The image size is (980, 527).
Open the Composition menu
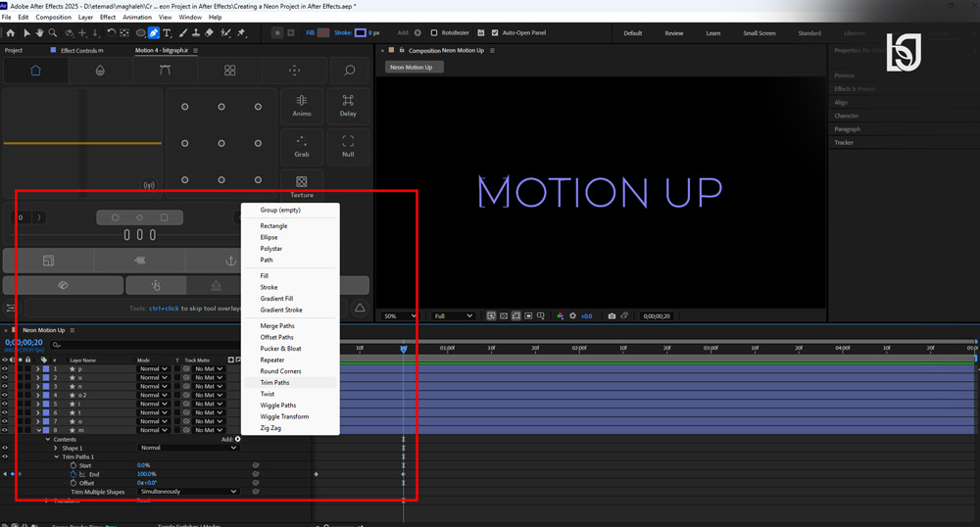(x=53, y=18)
